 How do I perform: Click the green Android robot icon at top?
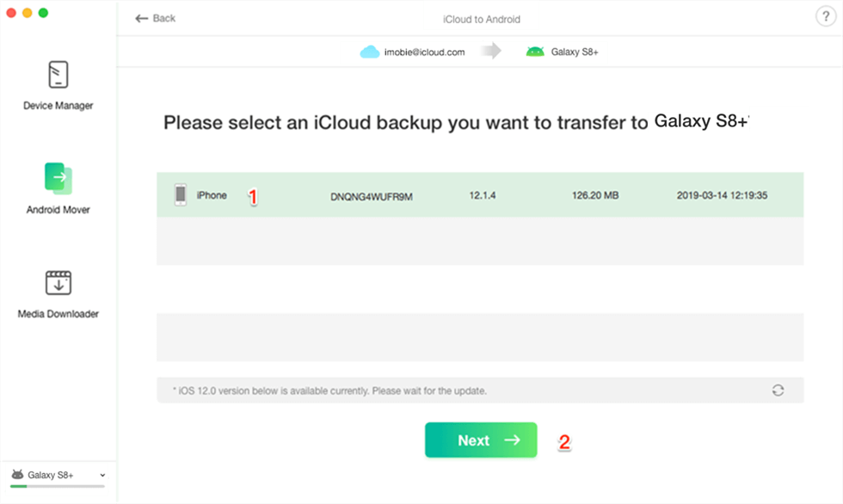point(535,52)
